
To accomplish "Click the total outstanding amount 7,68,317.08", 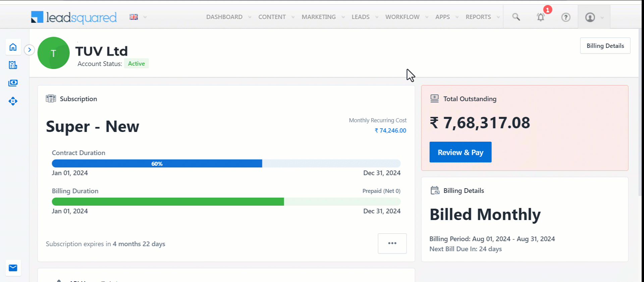I will coord(480,123).
